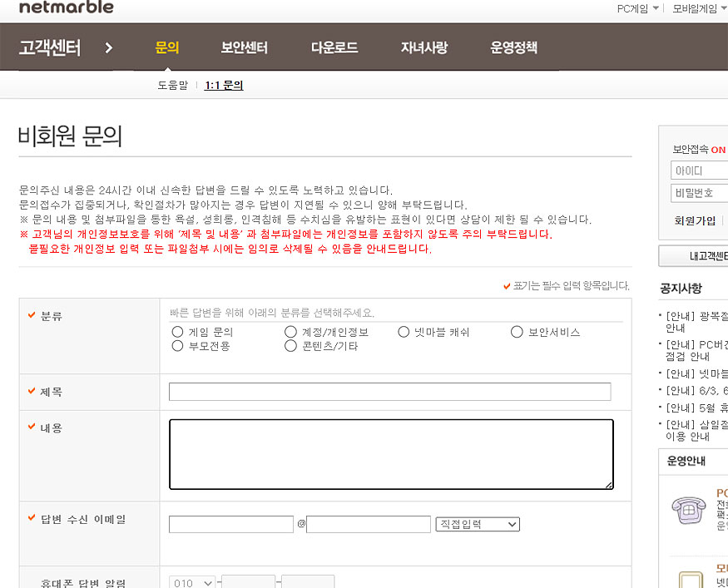Expand the PC게임 dropdown menu
Screen dimensions: 728x588
tap(638, 9)
